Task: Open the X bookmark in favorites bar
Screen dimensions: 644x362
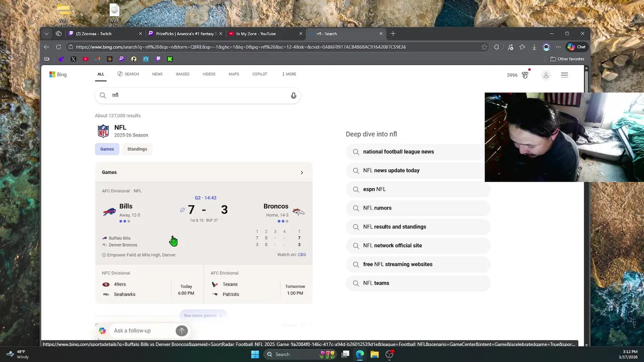Action: (x=73, y=59)
